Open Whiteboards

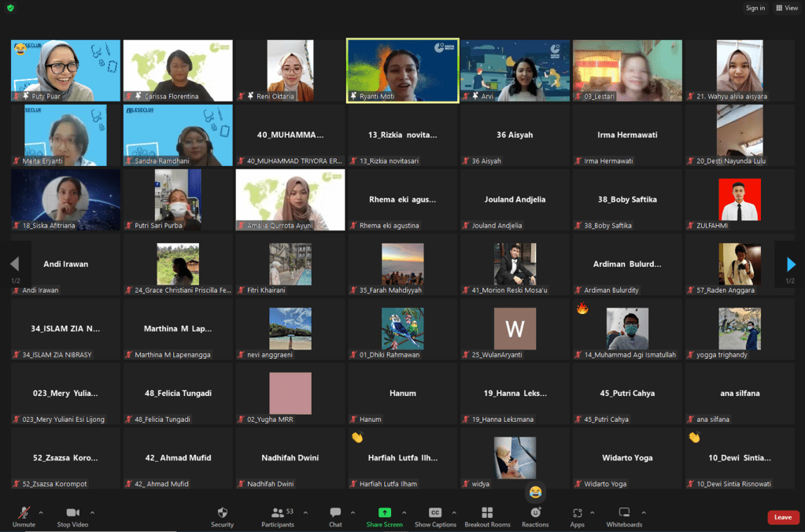point(624,513)
